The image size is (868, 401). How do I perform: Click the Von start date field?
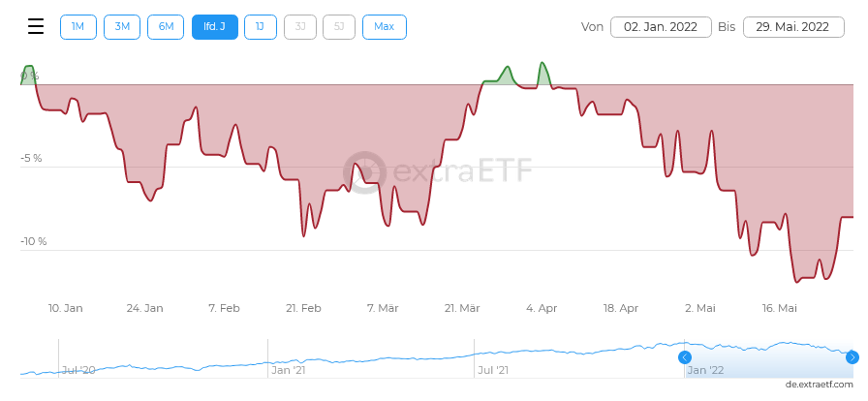click(662, 27)
